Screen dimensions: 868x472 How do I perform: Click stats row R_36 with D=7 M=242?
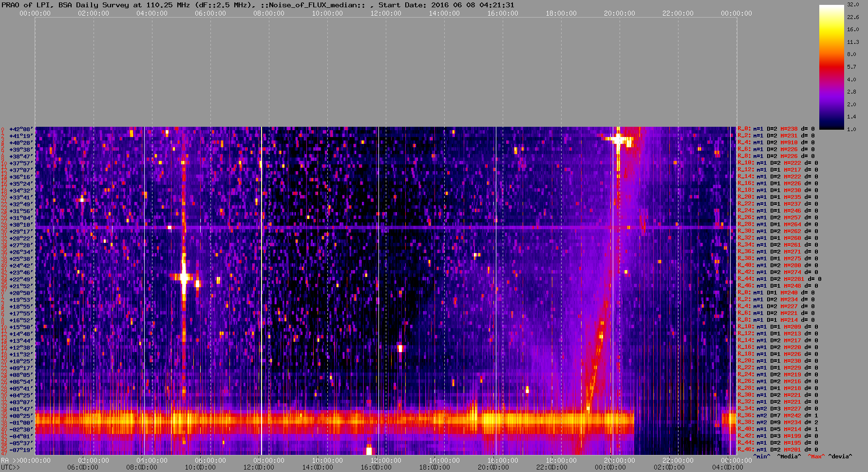click(x=778, y=416)
